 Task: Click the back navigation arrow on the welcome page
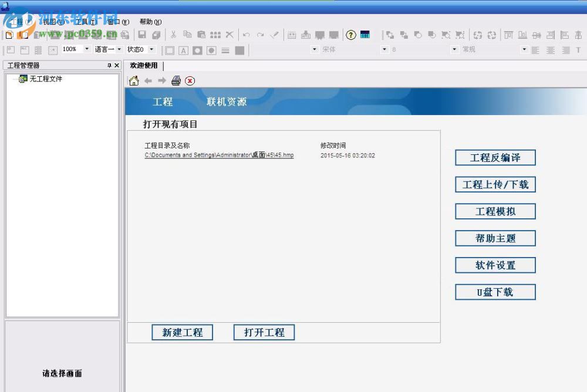coord(148,80)
